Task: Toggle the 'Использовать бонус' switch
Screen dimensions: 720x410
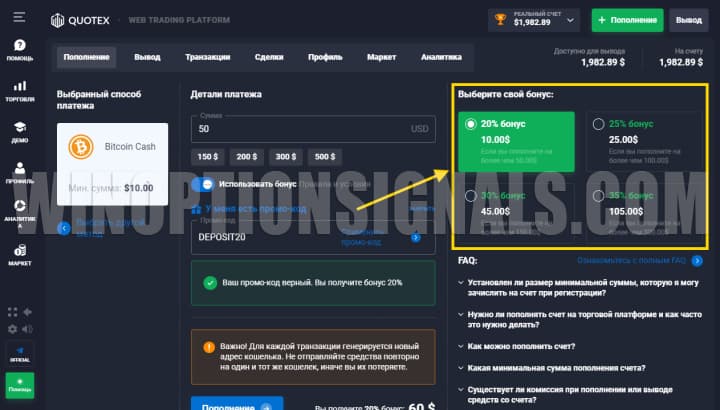Action: tap(203, 184)
